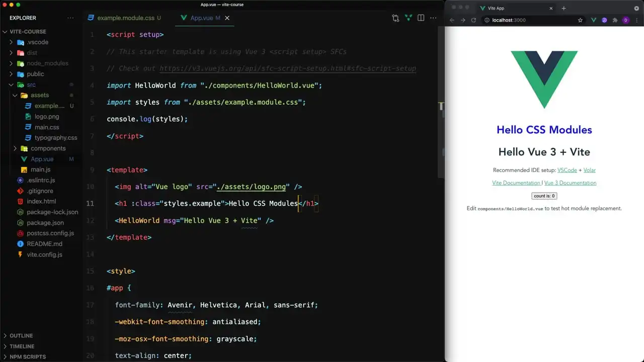644x362 pixels.
Task: Go forward in the browser
Action: (x=463, y=20)
